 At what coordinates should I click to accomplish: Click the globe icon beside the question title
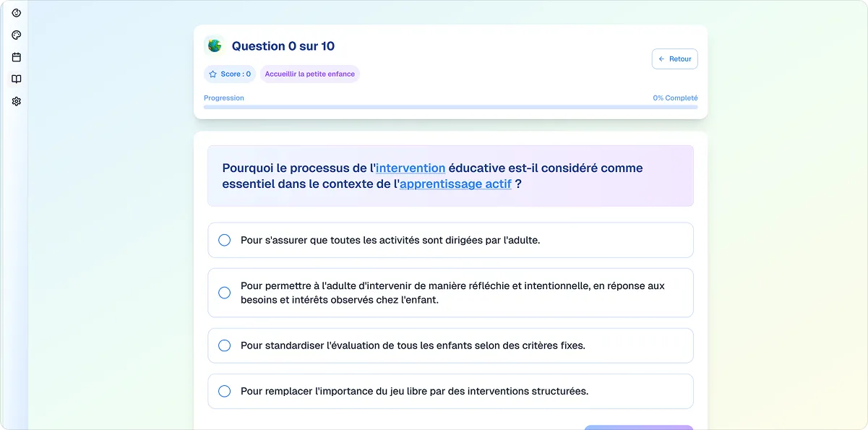(x=214, y=45)
